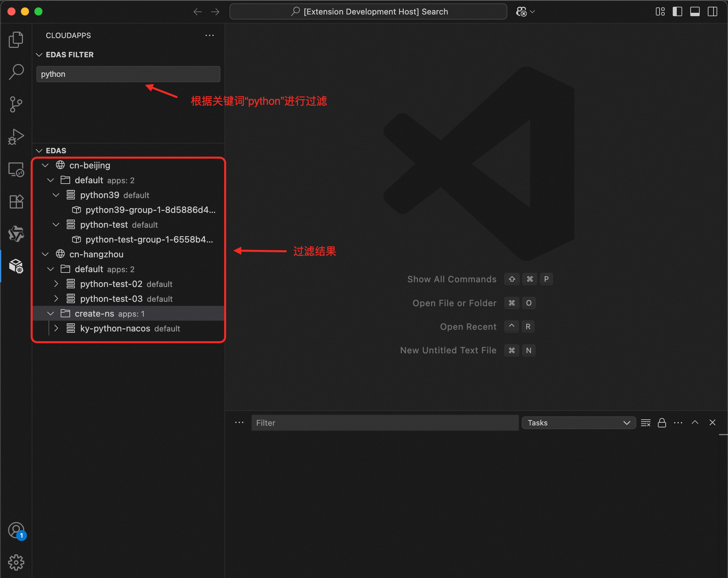
Task: Open CloudApps view more actions menu
Action: pyautogui.click(x=209, y=35)
